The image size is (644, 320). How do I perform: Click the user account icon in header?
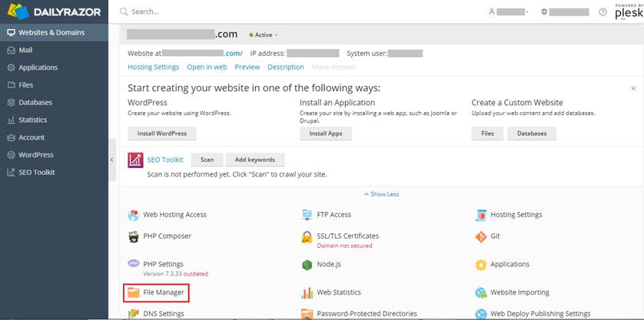(492, 12)
